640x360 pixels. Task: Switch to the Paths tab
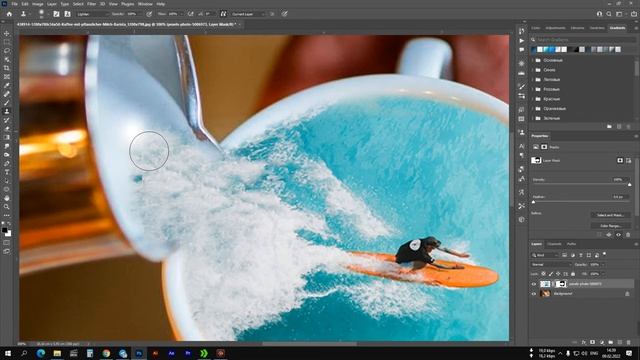[x=571, y=244]
